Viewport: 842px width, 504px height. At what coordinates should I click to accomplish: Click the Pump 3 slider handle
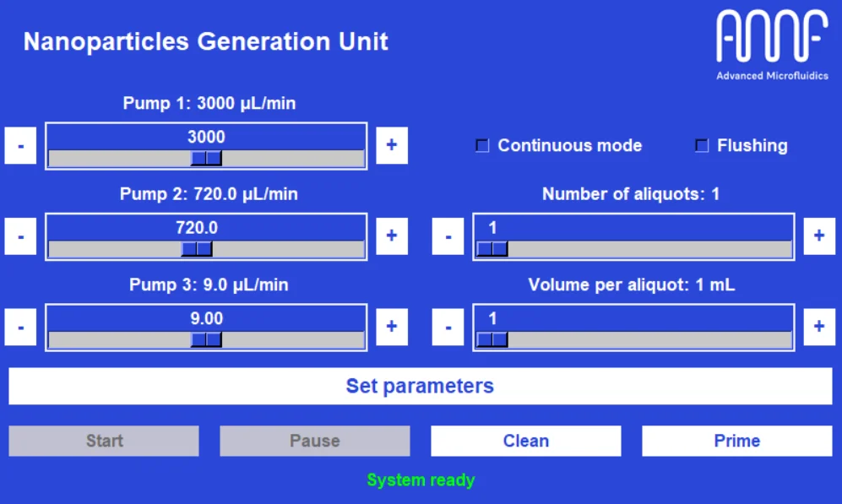[208, 339]
